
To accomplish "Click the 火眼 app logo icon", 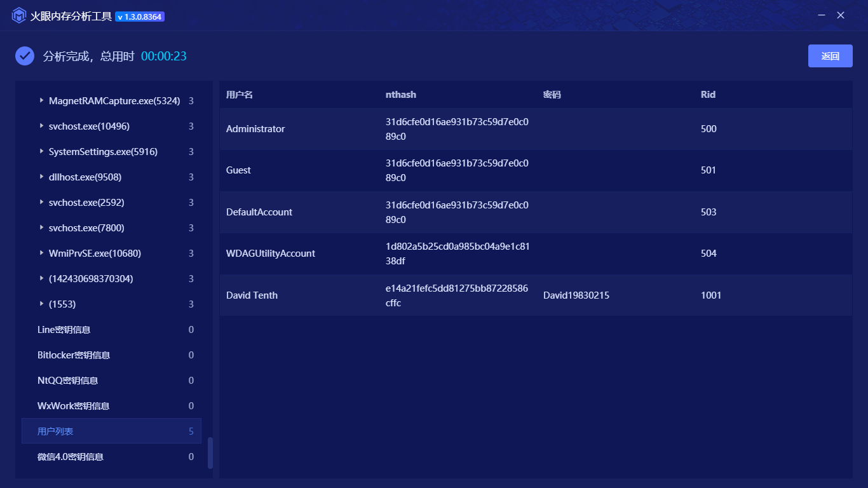I will pyautogui.click(x=19, y=16).
